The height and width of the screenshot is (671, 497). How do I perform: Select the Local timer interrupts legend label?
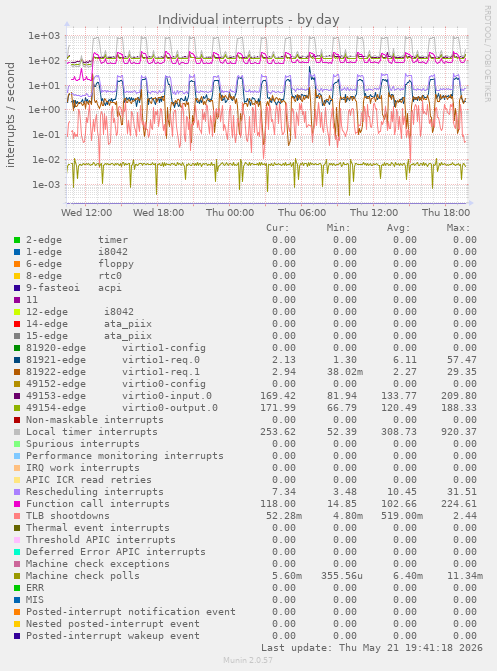[92, 432]
